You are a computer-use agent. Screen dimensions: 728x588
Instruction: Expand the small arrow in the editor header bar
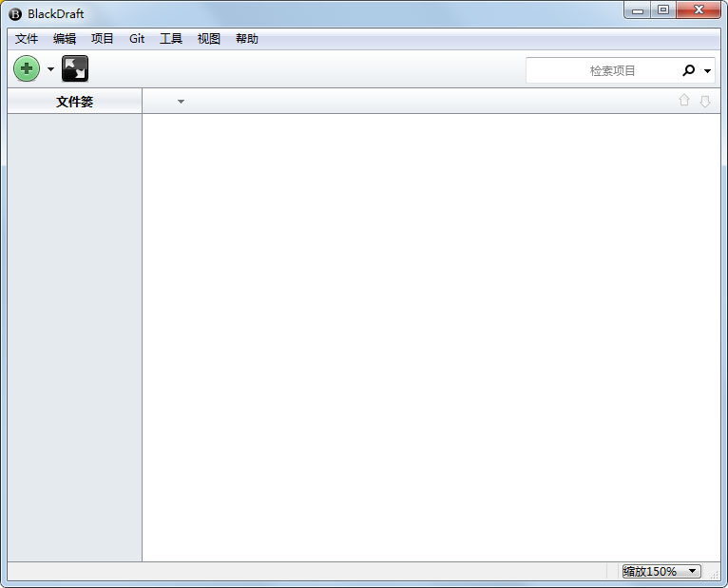[182, 102]
